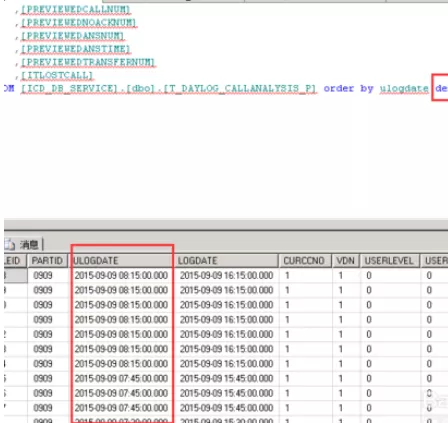The height and width of the screenshot is (423, 448).
Task: Select PARTID 0909 cell in top result row
Action: (48, 276)
